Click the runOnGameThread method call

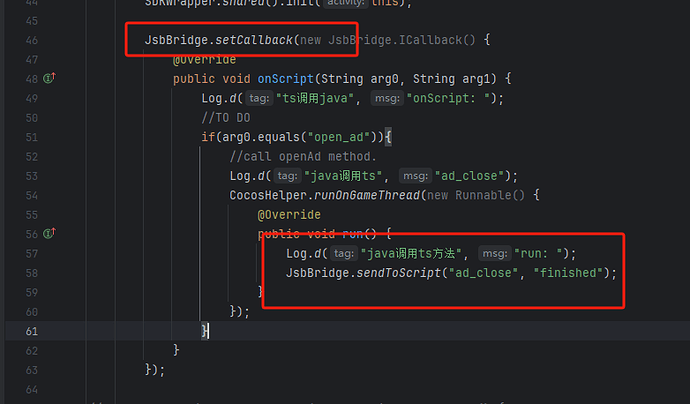point(367,195)
